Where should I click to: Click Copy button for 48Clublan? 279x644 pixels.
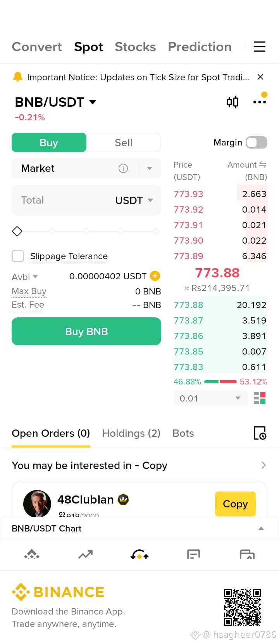235,504
